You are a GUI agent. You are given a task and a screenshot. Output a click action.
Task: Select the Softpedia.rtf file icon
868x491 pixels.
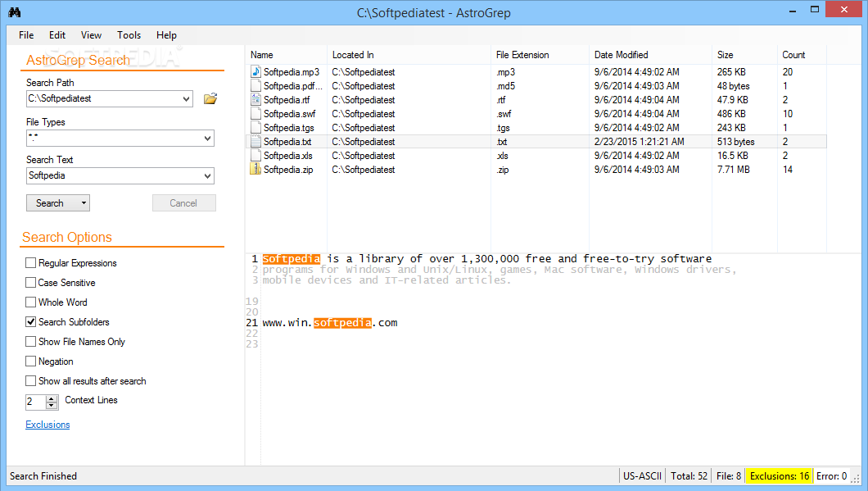point(255,99)
